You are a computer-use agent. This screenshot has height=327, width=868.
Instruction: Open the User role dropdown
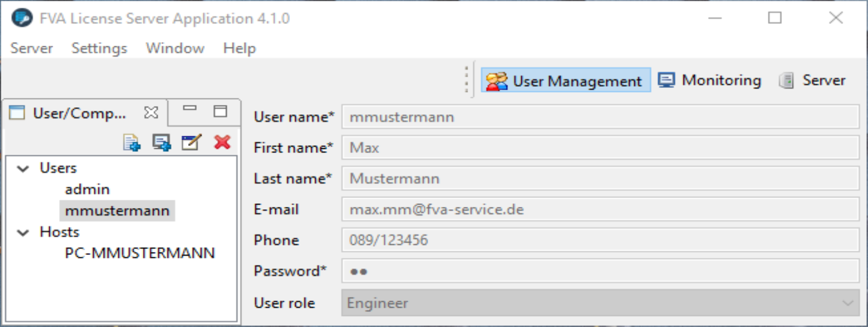846,303
